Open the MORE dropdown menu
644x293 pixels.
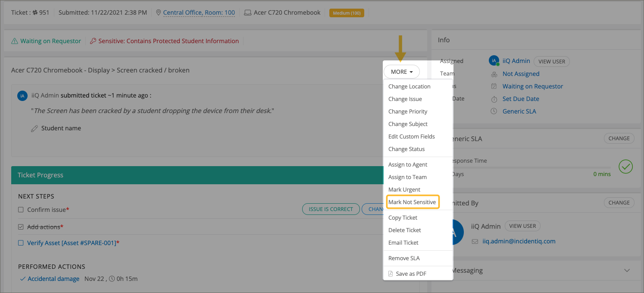tap(402, 72)
